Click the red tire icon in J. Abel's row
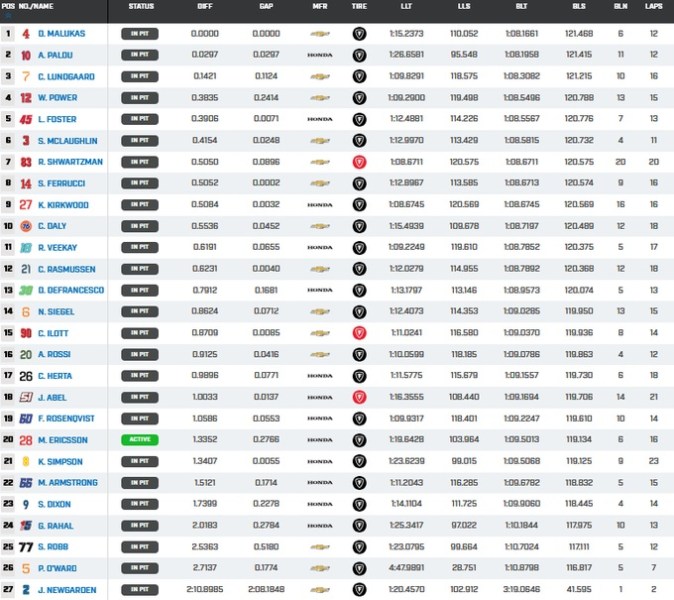This screenshot has height=600, width=674. pos(359,397)
